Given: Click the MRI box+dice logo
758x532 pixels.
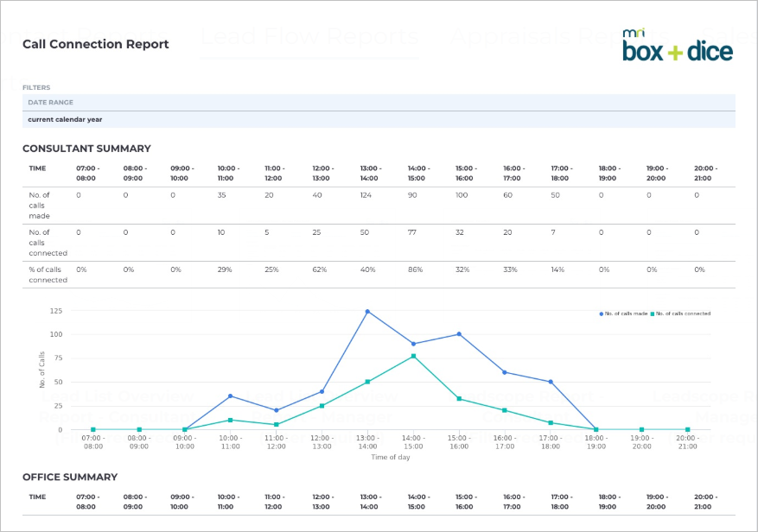Looking at the screenshot, I should point(678,46).
